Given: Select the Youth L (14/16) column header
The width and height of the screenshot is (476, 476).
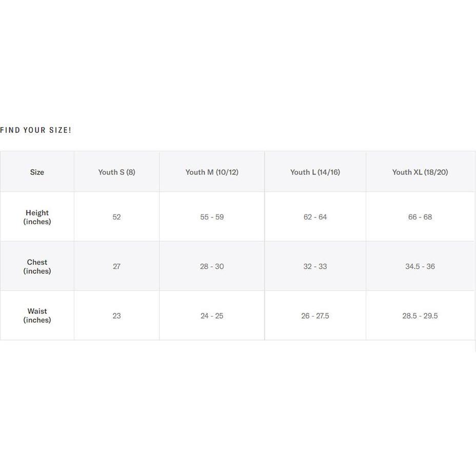Looking at the screenshot, I should [x=315, y=172].
